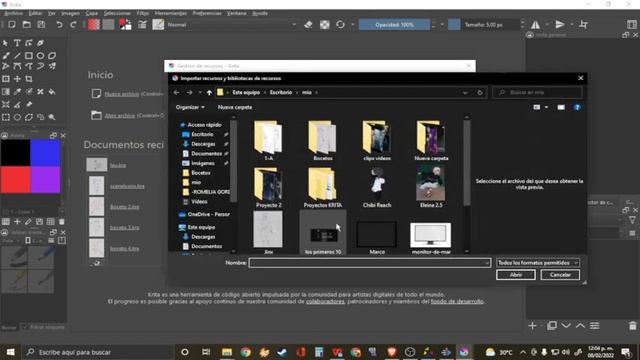This screenshot has width=640, height=360.
Task: Click the Up arrow in file dialog
Action: click(209, 93)
